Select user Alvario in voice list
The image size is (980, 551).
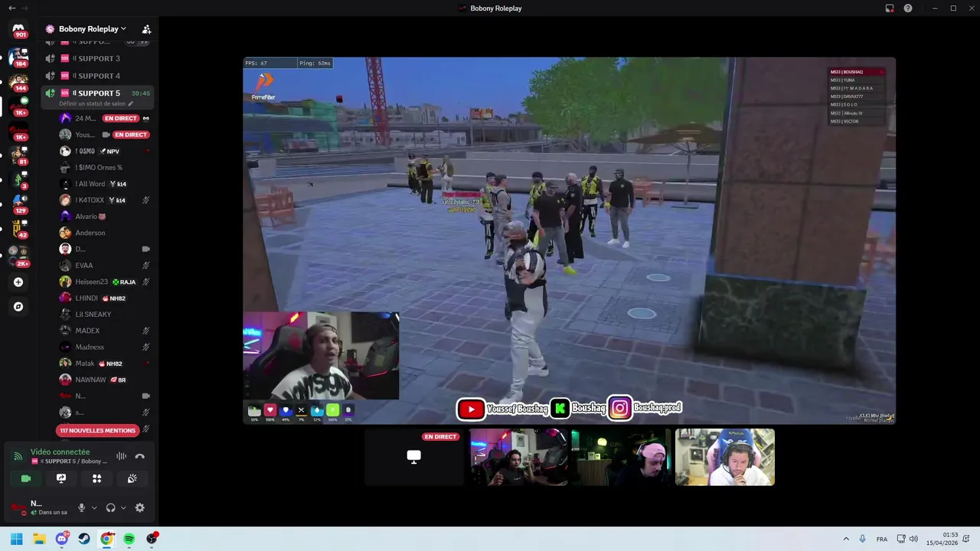[105, 217]
